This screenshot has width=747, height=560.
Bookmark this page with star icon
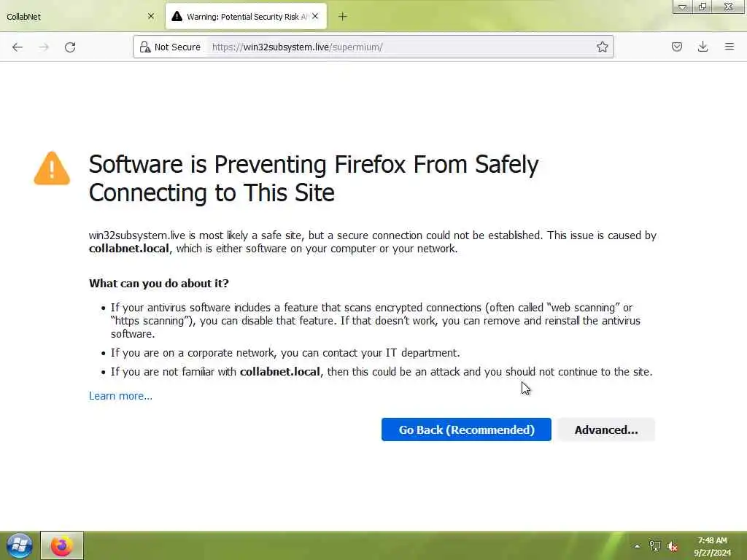click(603, 47)
